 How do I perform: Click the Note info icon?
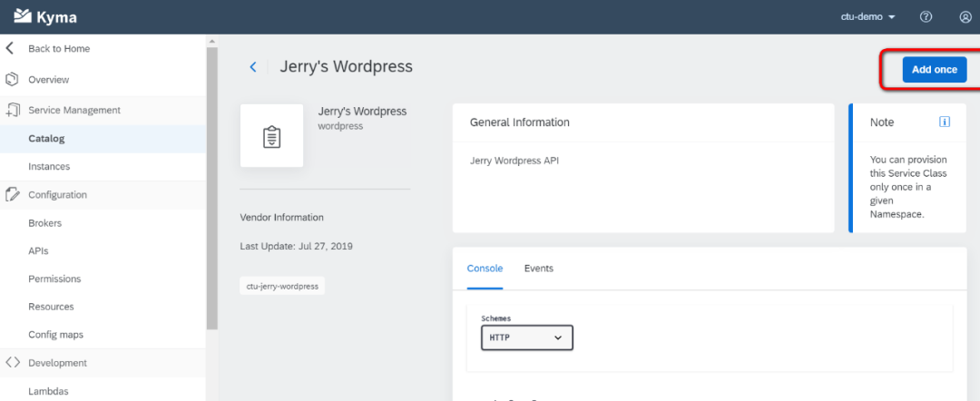(945, 122)
